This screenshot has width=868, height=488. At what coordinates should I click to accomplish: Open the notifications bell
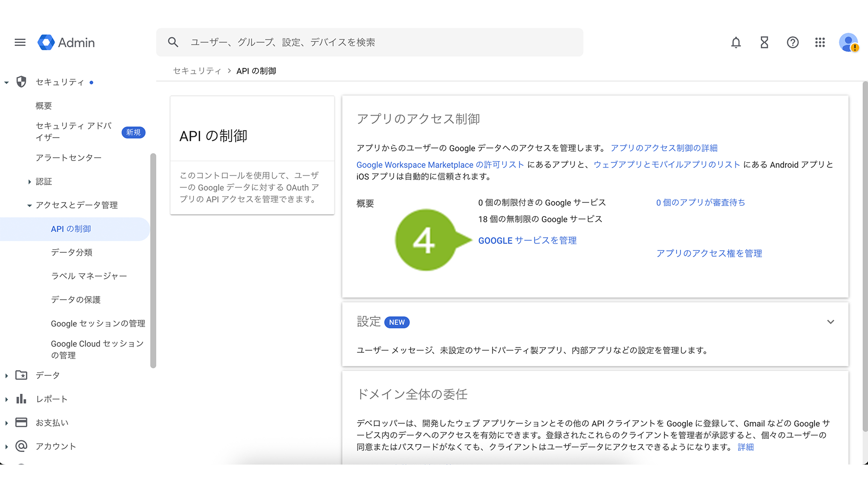(x=736, y=42)
